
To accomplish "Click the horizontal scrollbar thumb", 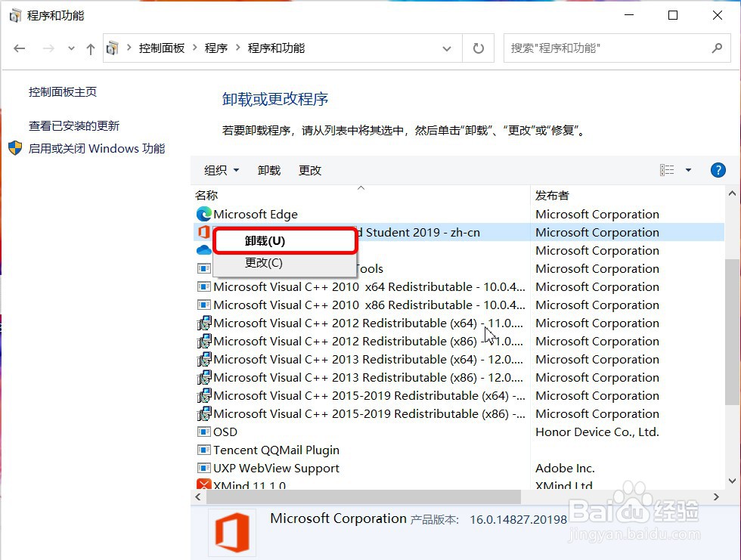I will pyautogui.click(x=364, y=497).
